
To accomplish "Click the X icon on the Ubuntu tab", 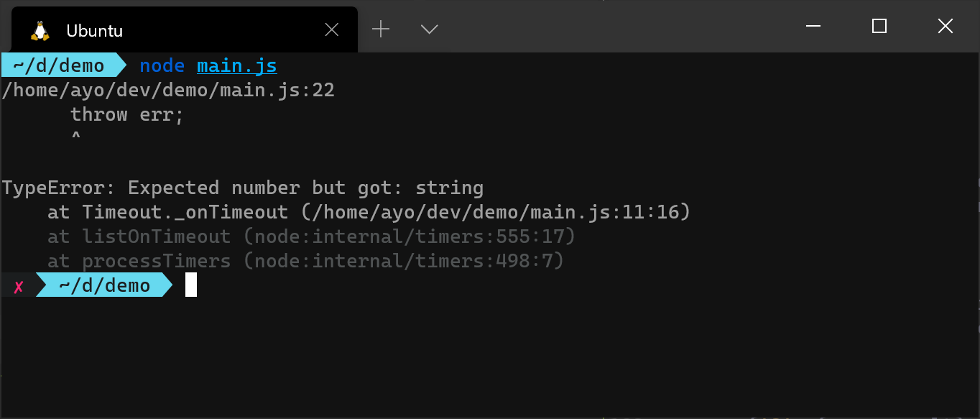I will tap(331, 29).
